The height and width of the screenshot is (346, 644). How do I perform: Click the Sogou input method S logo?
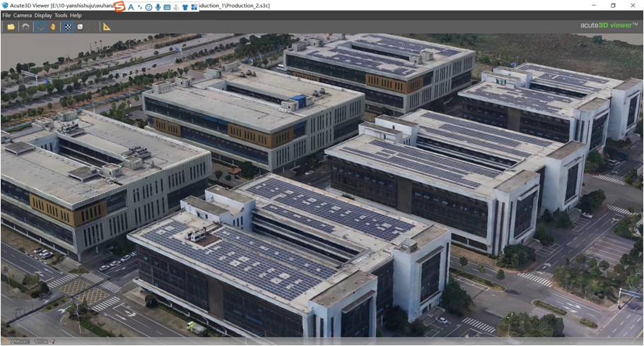(119, 6)
